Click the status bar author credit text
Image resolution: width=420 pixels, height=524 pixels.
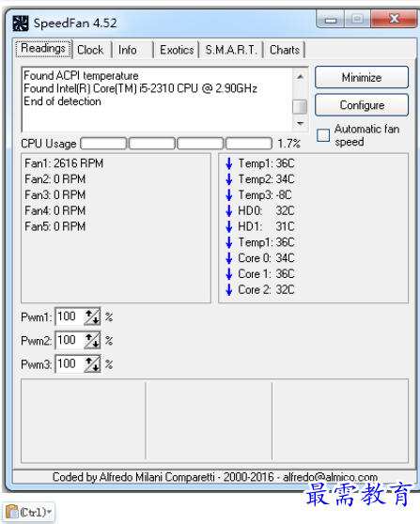(215, 477)
